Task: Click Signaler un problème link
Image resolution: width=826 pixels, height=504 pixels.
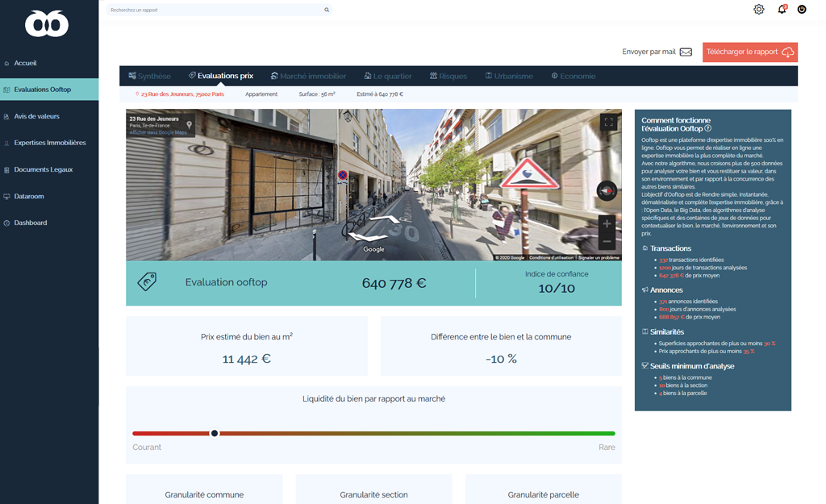Action: pos(599,257)
